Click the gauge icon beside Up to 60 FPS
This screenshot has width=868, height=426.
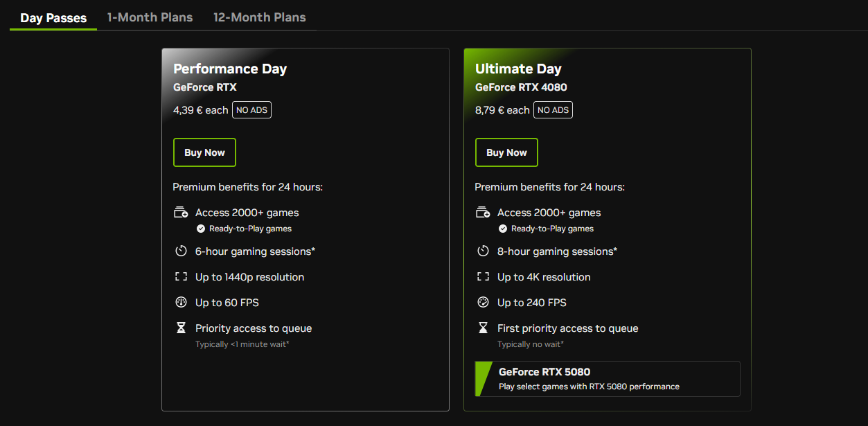pyautogui.click(x=181, y=303)
